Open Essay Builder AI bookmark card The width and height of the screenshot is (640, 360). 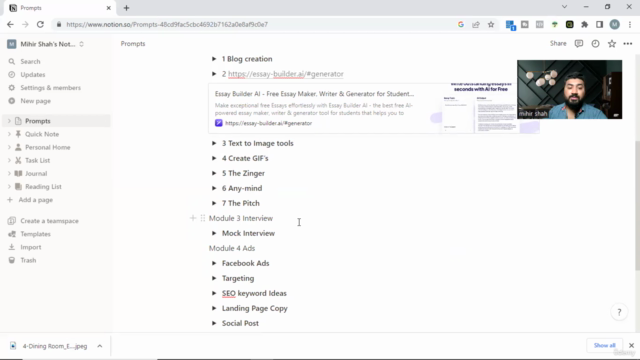pyautogui.click(x=374, y=109)
